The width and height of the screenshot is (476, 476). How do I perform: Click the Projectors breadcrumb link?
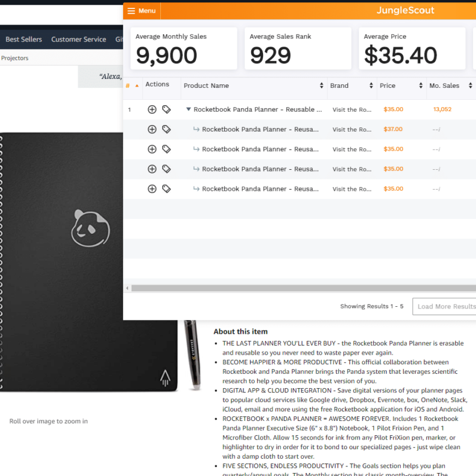[15, 58]
